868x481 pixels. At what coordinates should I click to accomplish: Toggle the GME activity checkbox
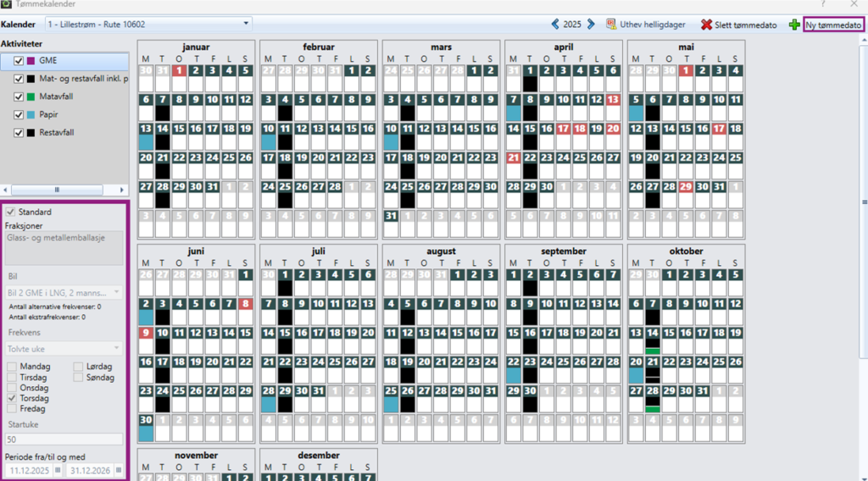pyautogui.click(x=19, y=61)
